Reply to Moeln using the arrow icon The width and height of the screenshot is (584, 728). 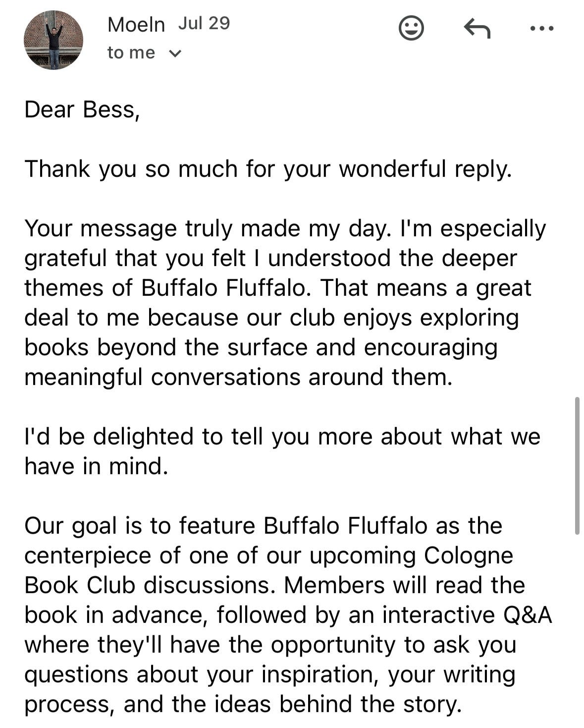click(x=477, y=28)
